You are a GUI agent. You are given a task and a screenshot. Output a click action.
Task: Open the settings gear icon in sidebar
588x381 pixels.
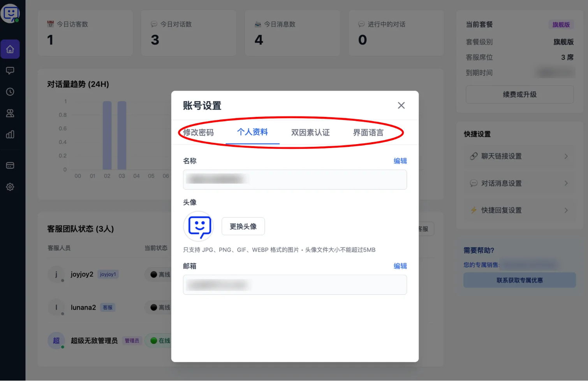click(x=10, y=187)
